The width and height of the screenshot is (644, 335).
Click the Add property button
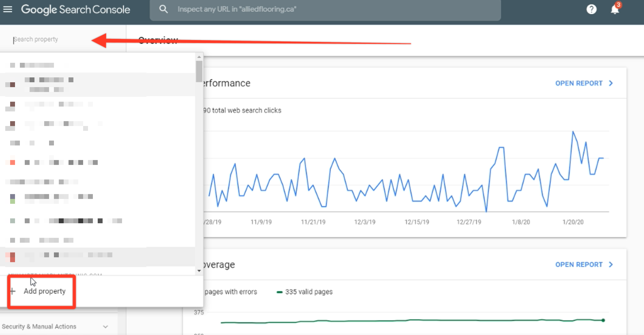[x=41, y=291]
